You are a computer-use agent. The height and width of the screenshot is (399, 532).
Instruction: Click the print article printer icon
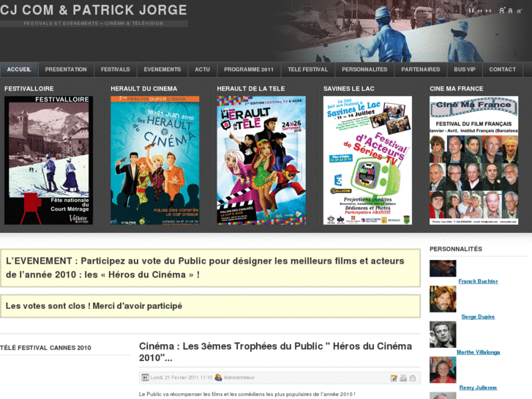pyautogui.click(x=403, y=378)
